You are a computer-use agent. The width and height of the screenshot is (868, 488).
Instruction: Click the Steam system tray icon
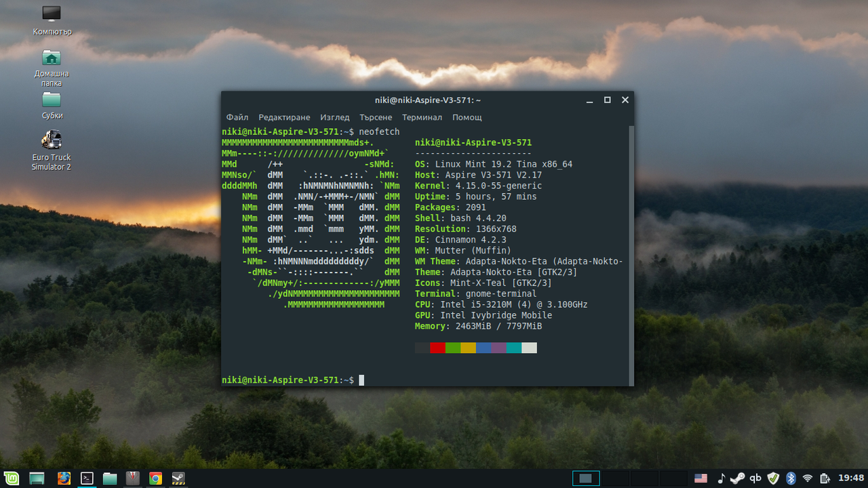(738, 479)
